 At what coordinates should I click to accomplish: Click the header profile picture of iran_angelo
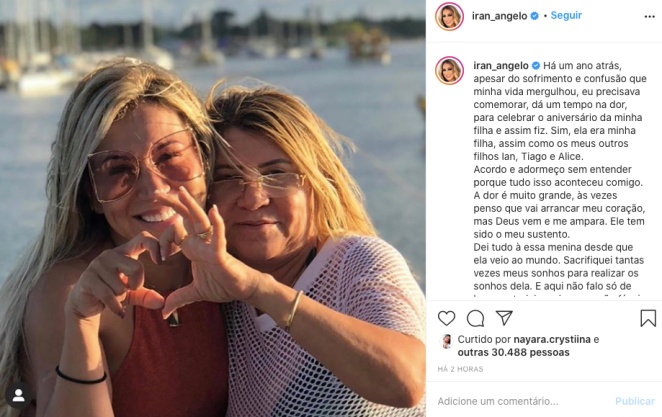(448, 17)
